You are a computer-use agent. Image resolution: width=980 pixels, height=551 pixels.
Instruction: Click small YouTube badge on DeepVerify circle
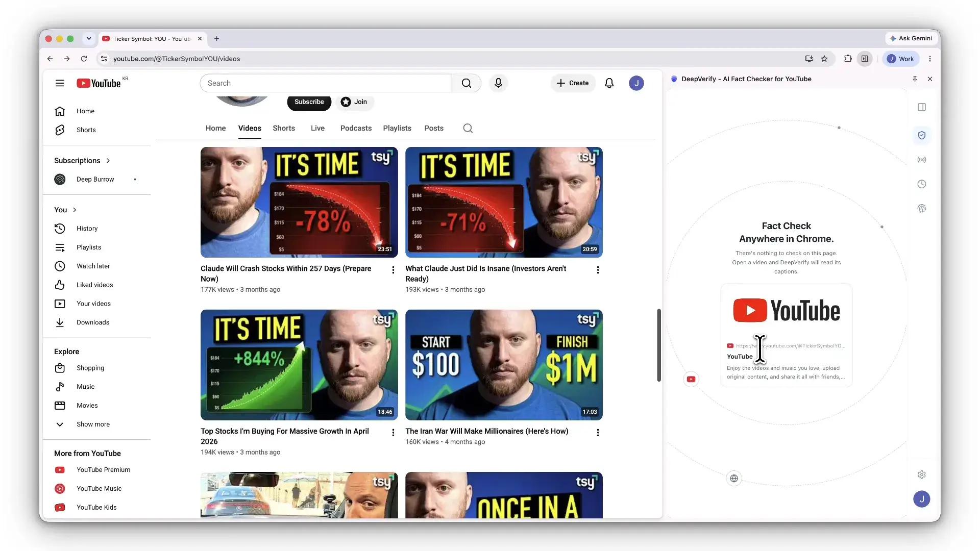(691, 379)
